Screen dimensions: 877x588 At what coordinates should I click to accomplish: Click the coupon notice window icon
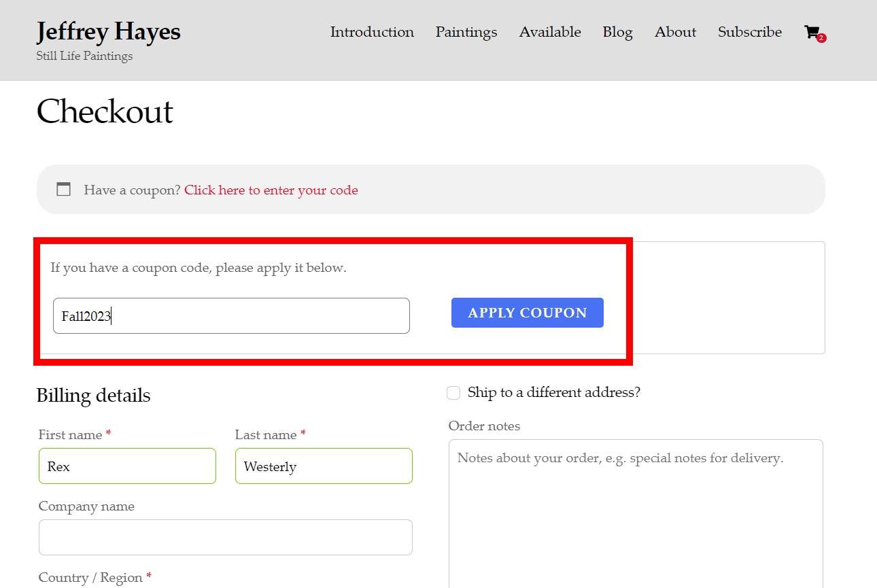[x=63, y=190]
